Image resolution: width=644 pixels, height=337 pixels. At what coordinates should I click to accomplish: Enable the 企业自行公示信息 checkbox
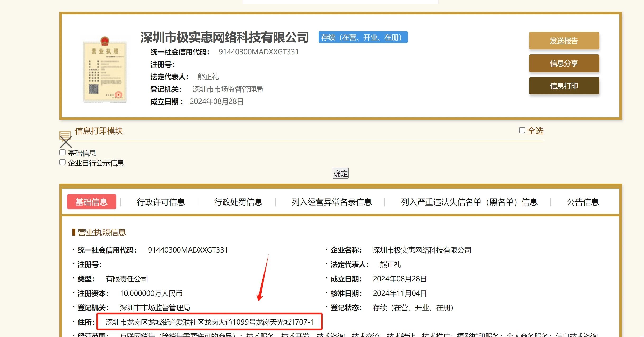63,162
